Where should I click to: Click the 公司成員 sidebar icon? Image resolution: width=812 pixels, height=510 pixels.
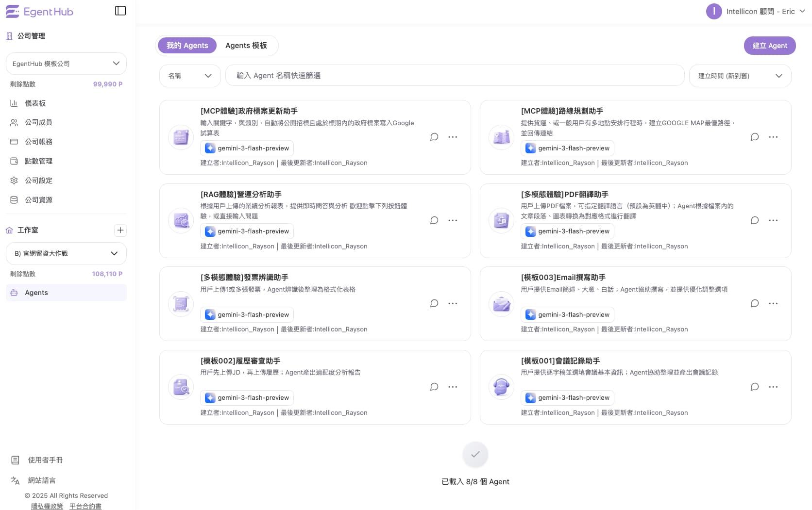(14, 122)
